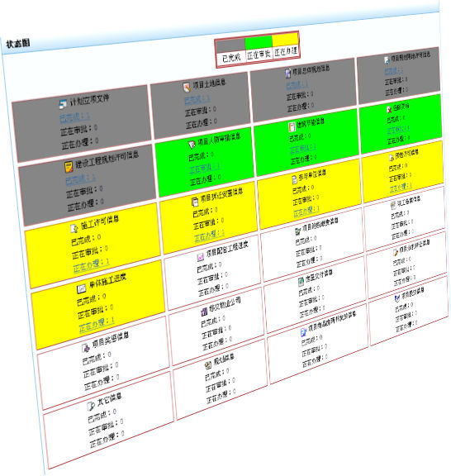Click the 状态图 panel title

click(x=18, y=44)
